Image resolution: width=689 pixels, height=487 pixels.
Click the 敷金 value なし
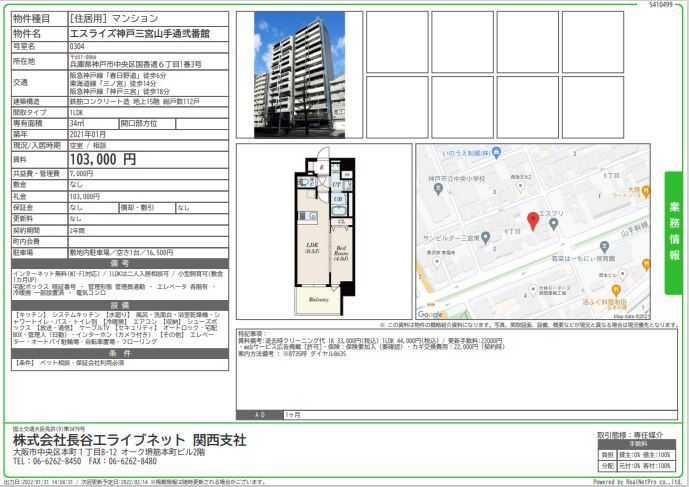[76, 185]
